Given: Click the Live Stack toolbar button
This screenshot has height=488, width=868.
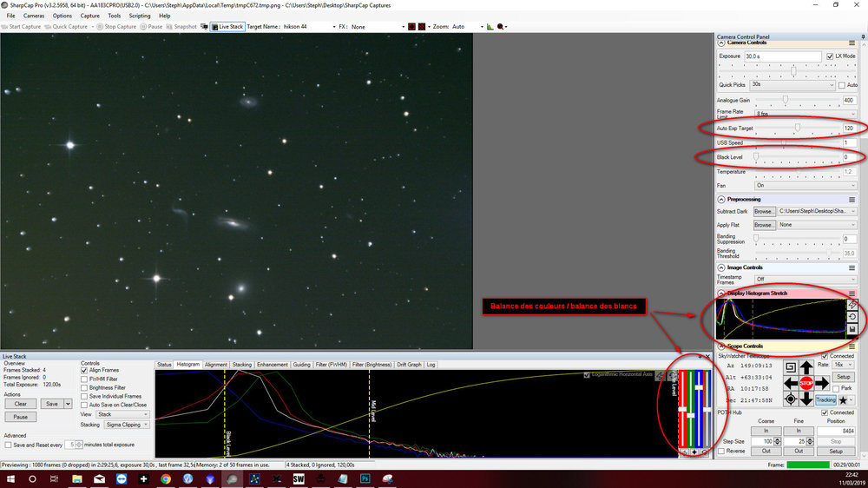Looking at the screenshot, I should coord(227,27).
